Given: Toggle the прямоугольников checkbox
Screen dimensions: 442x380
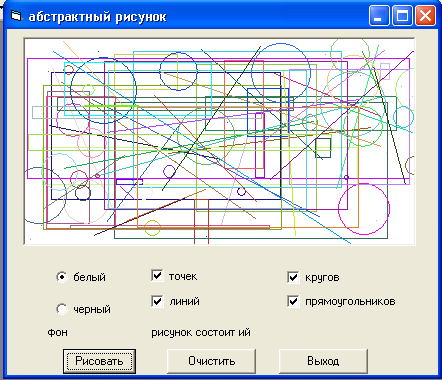Looking at the screenshot, I should [293, 301].
